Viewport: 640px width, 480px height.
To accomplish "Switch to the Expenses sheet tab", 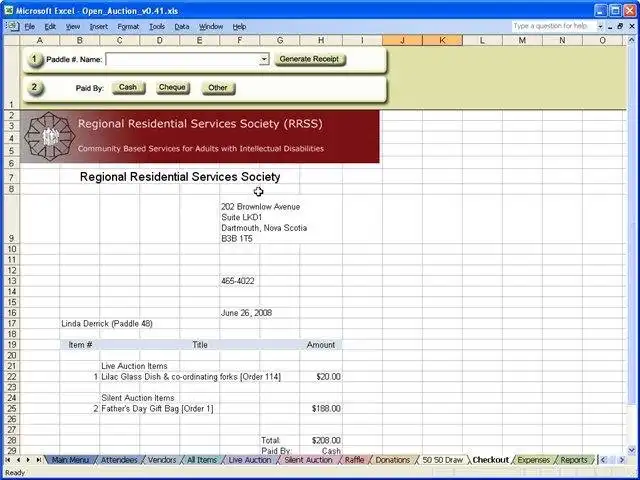I will 533,460.
